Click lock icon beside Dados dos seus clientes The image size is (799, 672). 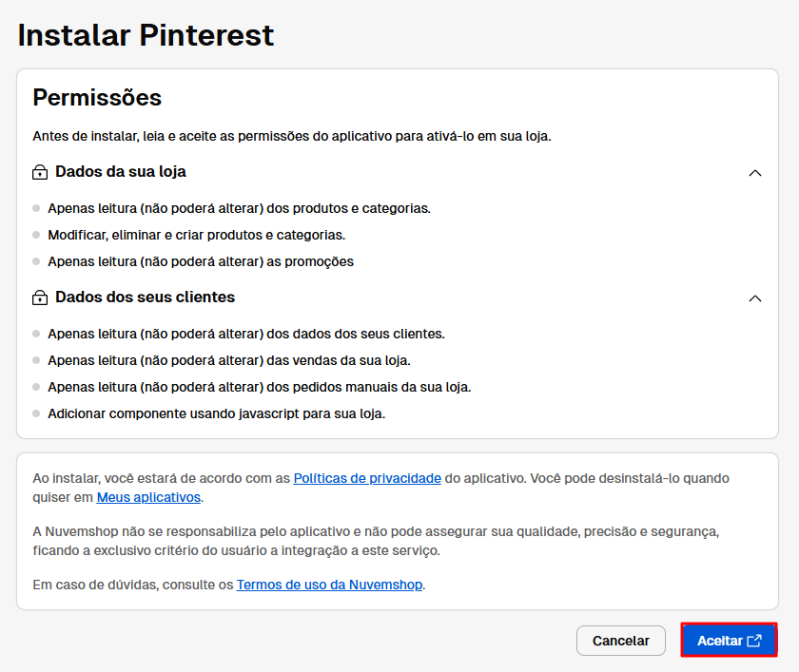click(40, 298)
